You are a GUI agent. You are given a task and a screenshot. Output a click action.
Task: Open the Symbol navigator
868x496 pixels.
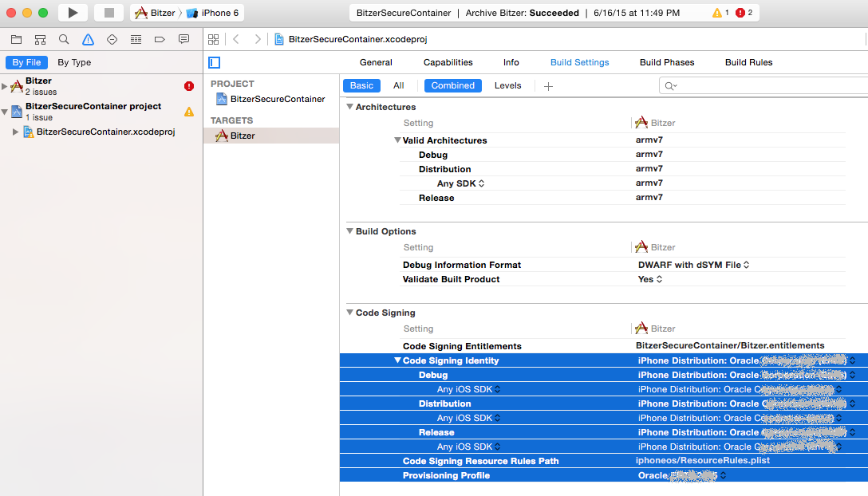tap(39, 38)
